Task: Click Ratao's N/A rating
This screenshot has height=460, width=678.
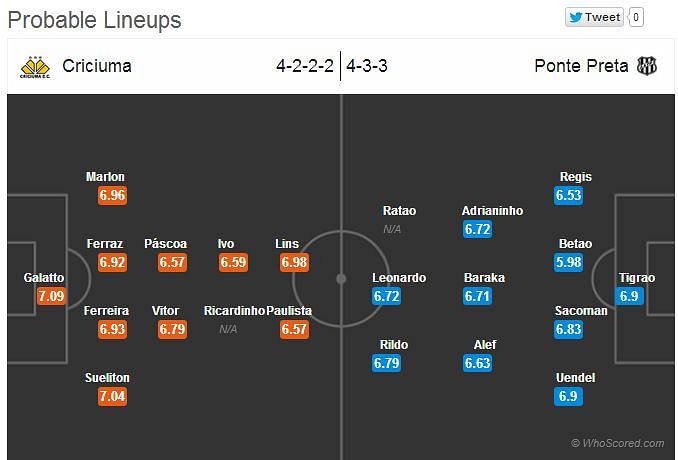Action: [392, 229]
